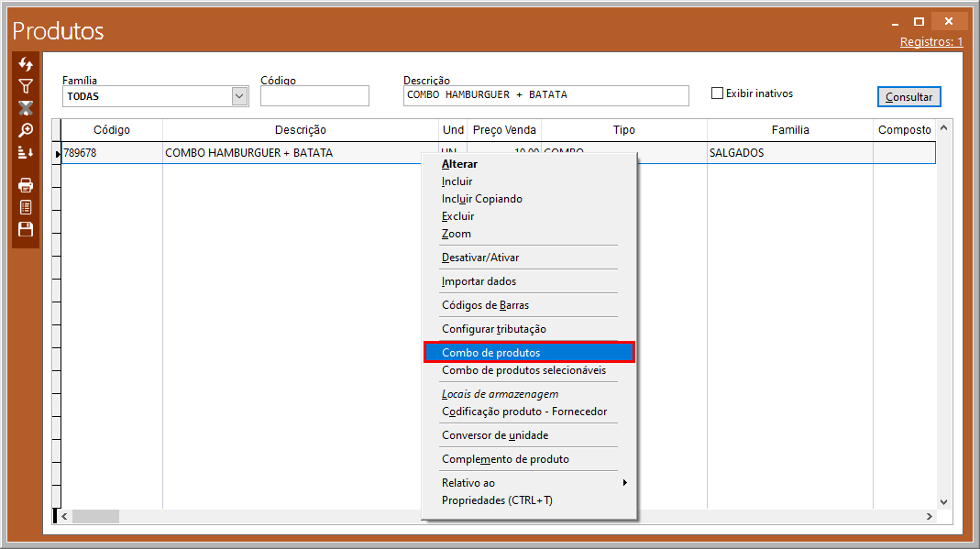Select Incluir Copiando in the menu

481,199
